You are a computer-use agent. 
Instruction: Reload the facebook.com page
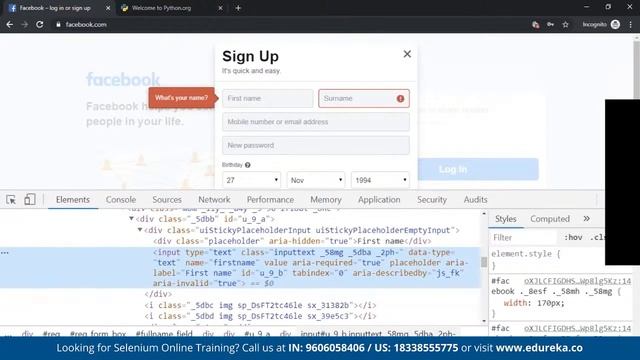[x=40, y=24]
